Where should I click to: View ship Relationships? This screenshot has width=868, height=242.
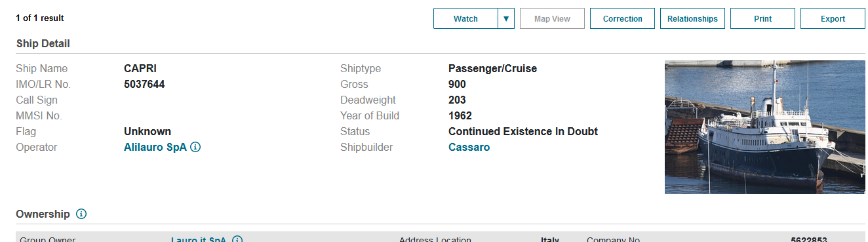[x=692, y=18]
